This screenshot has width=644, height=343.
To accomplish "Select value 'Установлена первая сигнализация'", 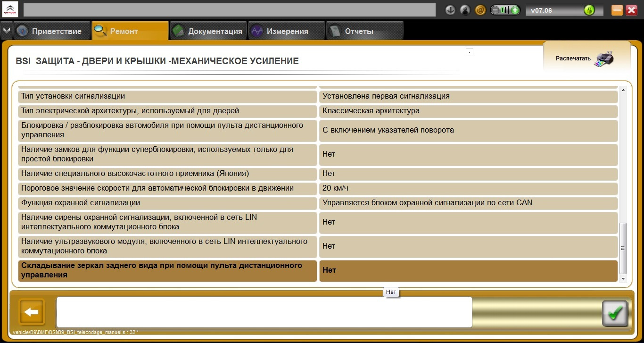I will point(469,96).
